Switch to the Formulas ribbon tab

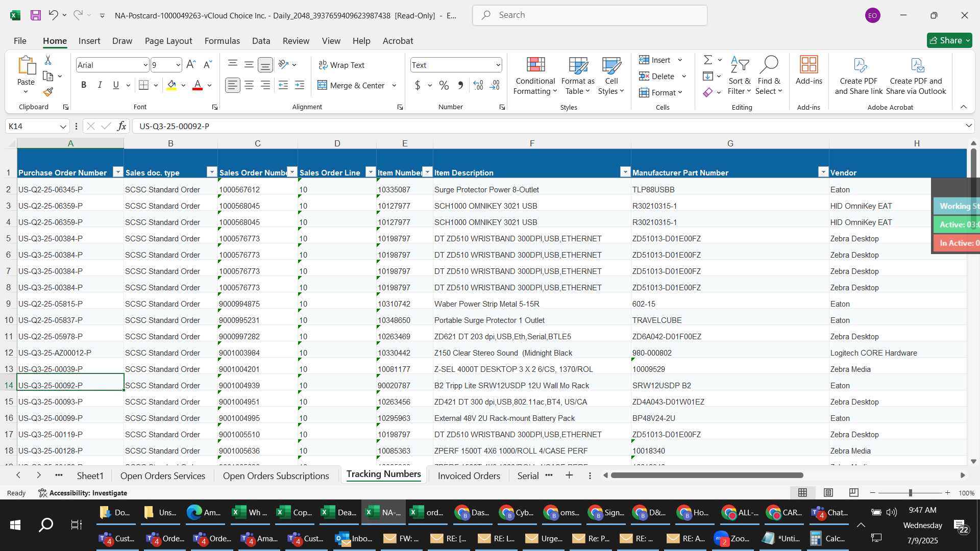click(x=222, y=41)
